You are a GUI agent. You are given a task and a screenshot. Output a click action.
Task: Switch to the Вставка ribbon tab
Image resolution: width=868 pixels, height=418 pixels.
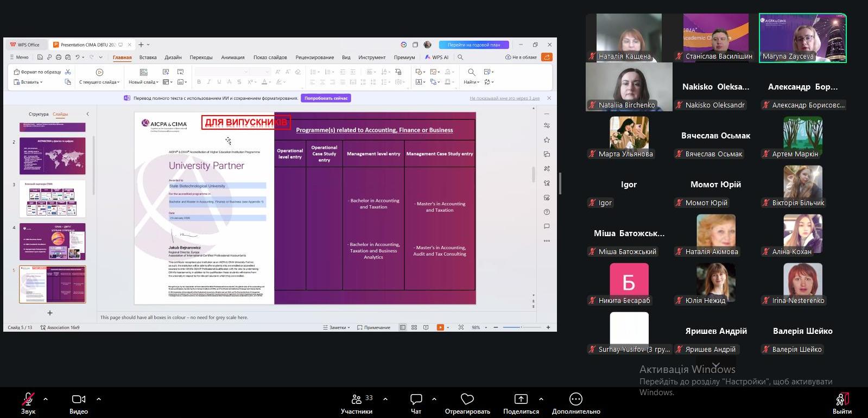148,58
